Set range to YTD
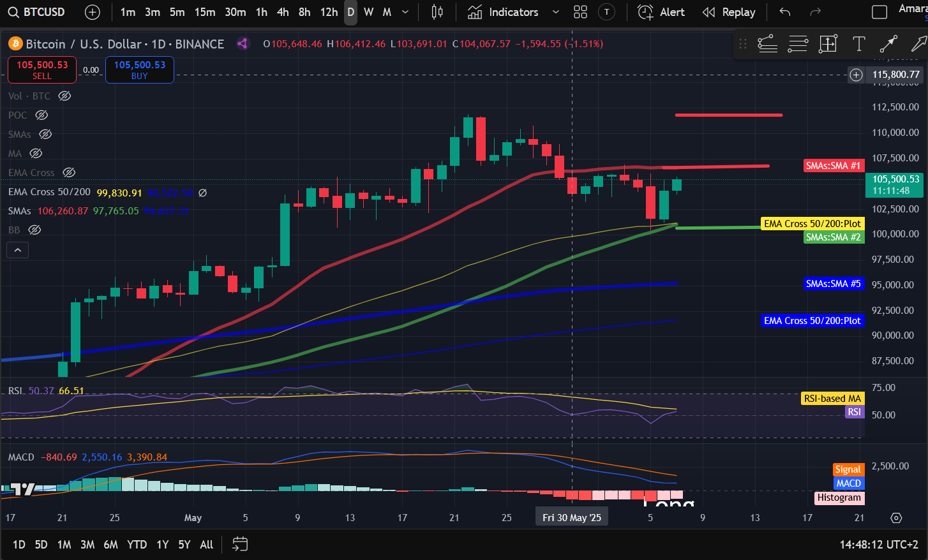 (x=137, y=545)
